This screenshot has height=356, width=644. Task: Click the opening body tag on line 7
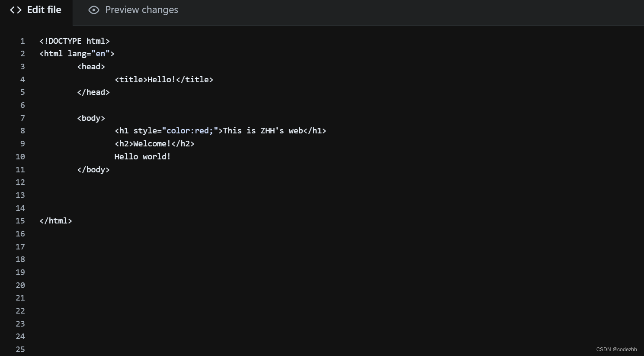[91, 118]
